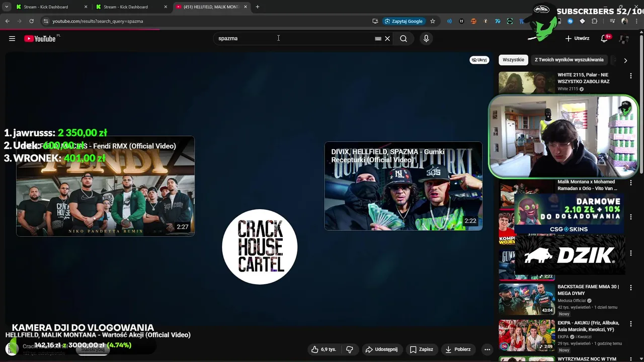Open BACKSTAGE FAME MMA 30 | MEGA DYMY title
The width and height of the screenshot is (644, 362).
(x=588, y=290)
